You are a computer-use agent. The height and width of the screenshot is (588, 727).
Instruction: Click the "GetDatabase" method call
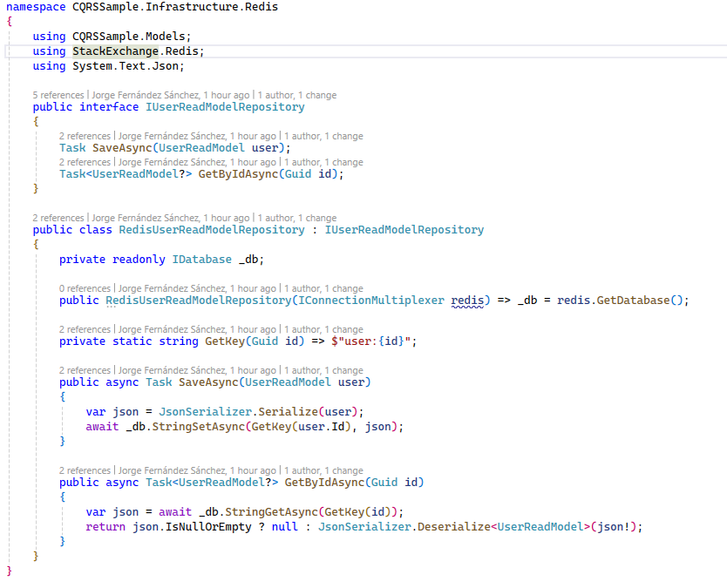[633, 301]
